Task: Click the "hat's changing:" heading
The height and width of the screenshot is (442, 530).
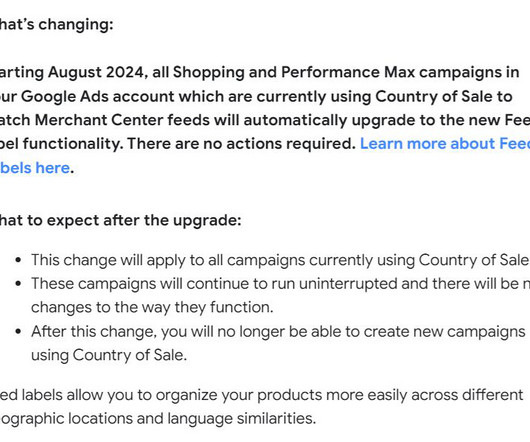Action: click(56, 25)
